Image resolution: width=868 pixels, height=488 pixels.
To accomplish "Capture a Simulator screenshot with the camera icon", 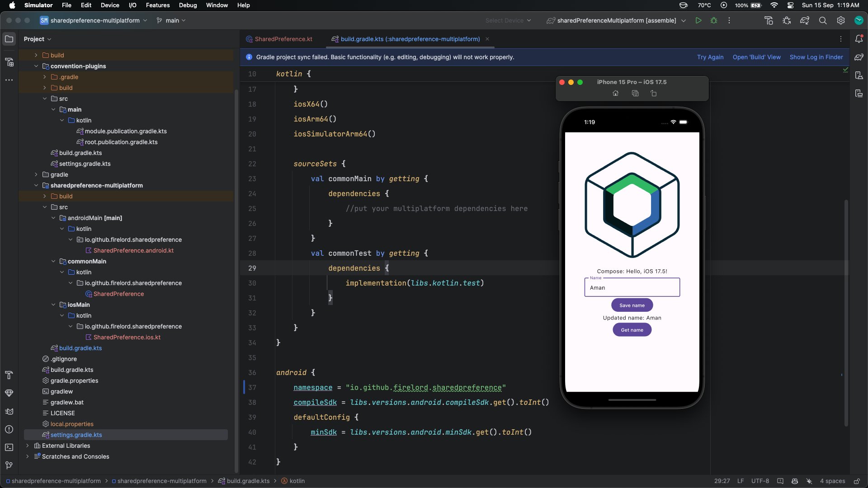I will (635, 93).
